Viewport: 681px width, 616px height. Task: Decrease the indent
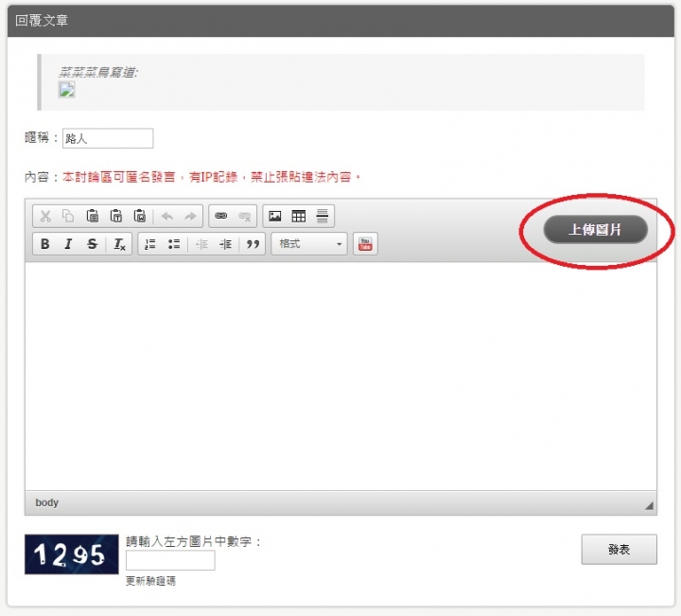202,244
